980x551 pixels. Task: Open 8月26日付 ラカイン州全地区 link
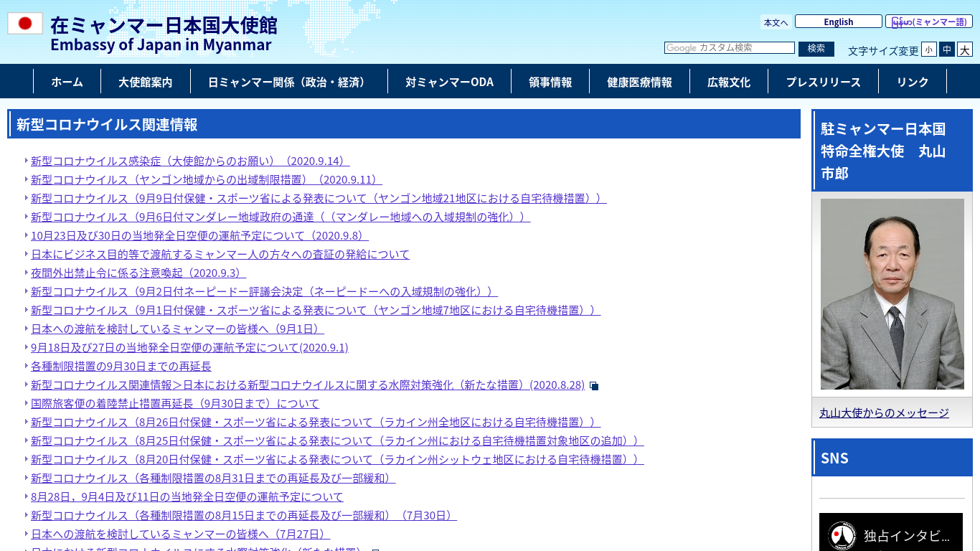tap(316, 422)
